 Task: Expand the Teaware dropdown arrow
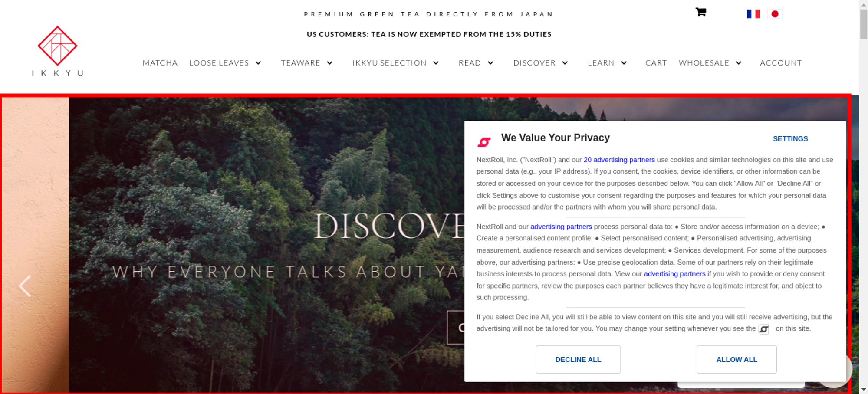[x=330, y=63]
